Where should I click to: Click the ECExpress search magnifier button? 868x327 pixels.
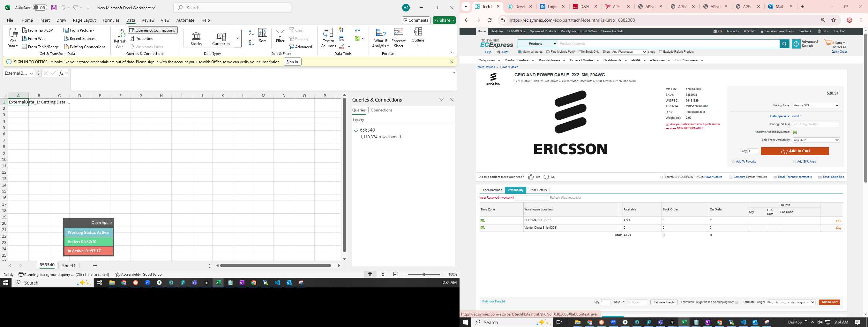pyautogui.click(x=784, y=44)
